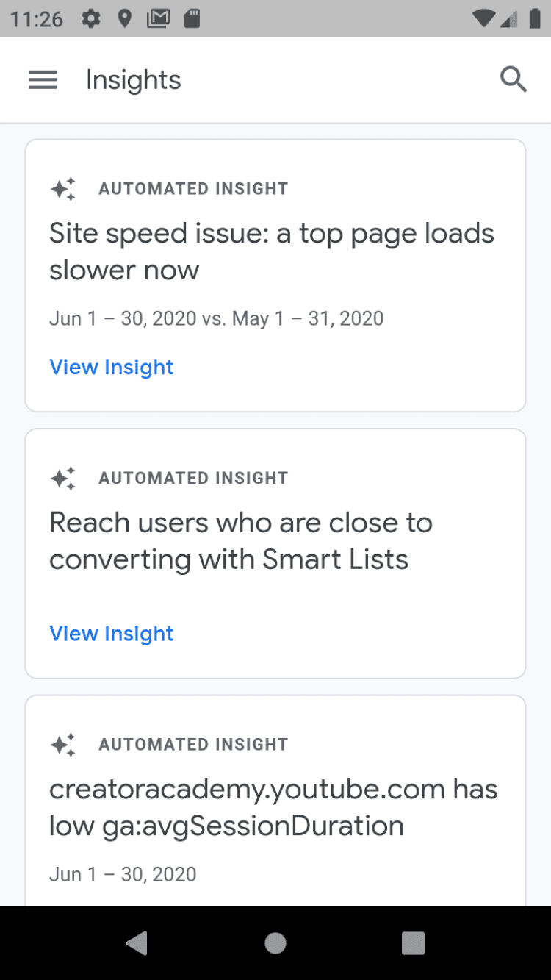This screenshot has width=551, height=980.
Task: Click the Jun vs. May date range text
Action: point(216,318)
